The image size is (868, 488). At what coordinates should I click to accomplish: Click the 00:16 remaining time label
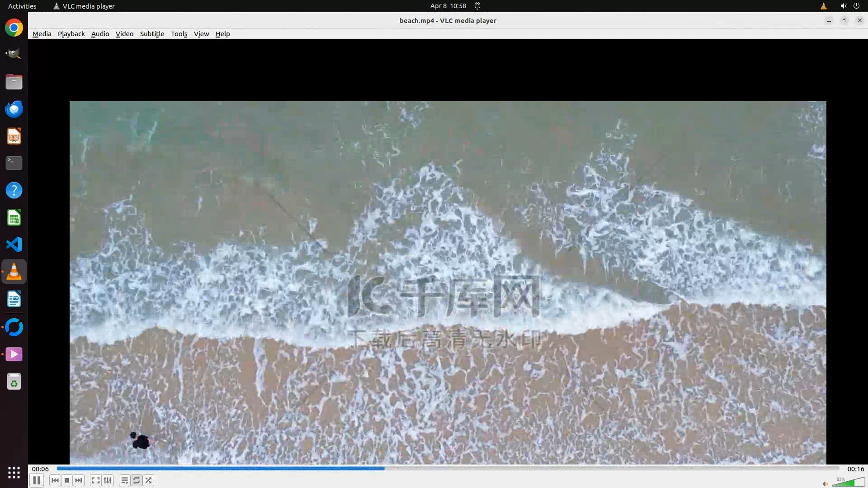(x=855, y=469)
